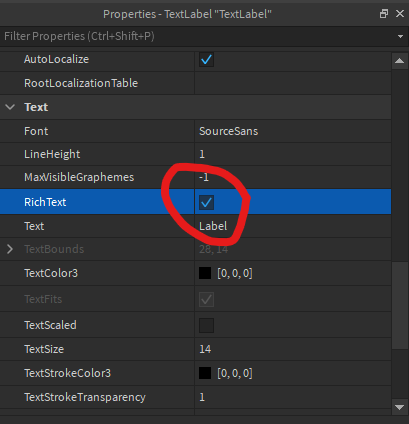Enable the TextScaled checkbox
The width and height of the screenshot is (409, 424).
pyautogui.click(x=206, y=325)
